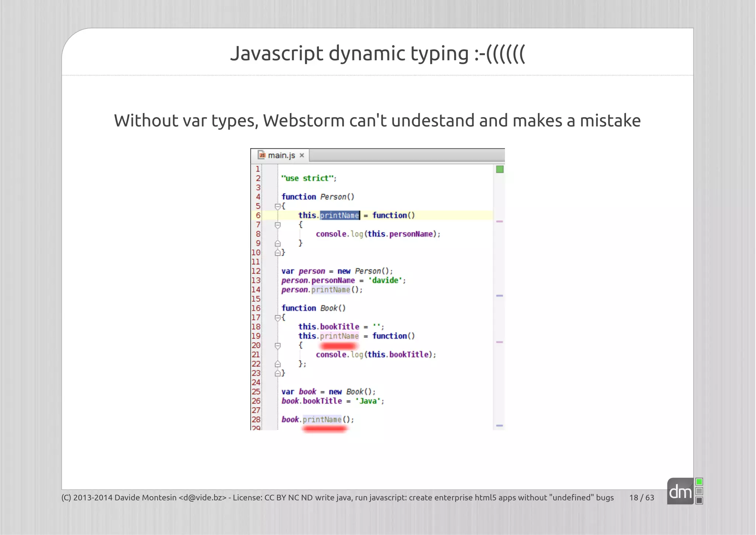The image size is (756, 535).
Task: Click line number 25 in the gutter
Action: click(x=256, y=392)
